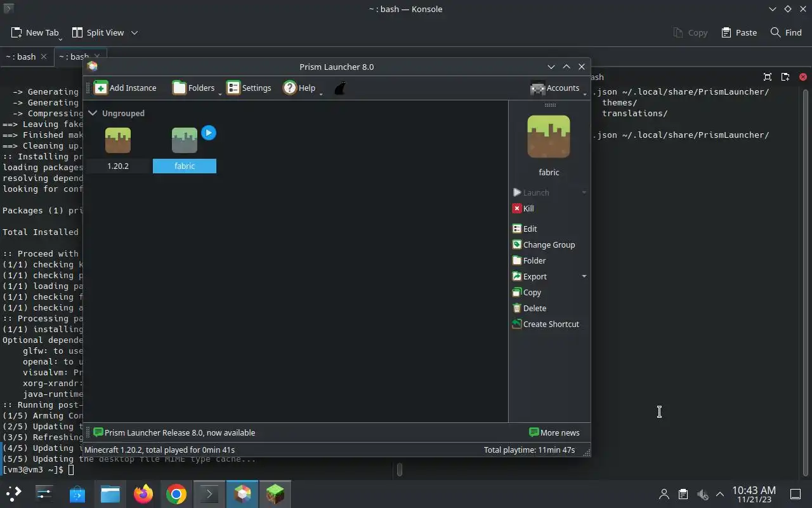The image size is (812, 508).
Task: Expand the Accounts dropdown arrow
Action: [584, 93]
